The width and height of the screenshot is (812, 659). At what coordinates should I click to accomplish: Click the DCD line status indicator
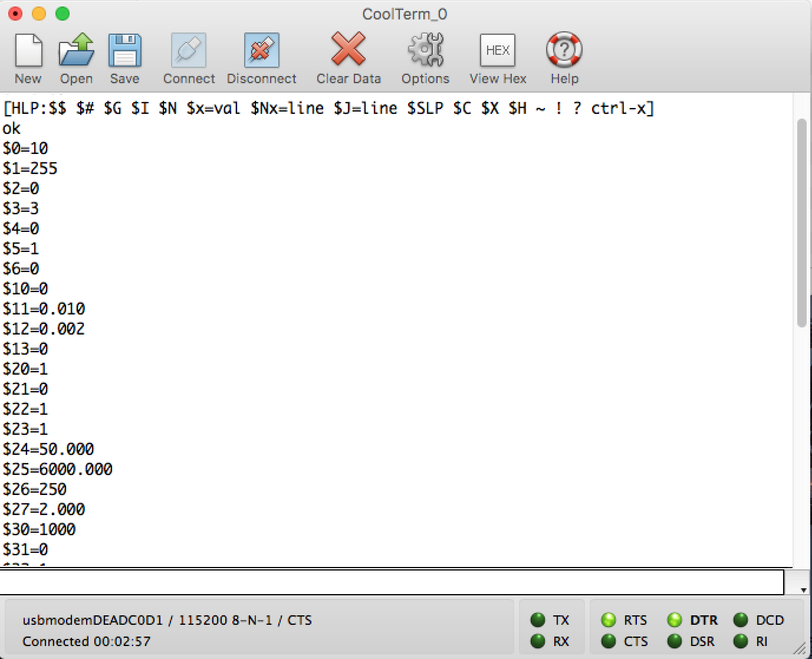tap(740, 620)
